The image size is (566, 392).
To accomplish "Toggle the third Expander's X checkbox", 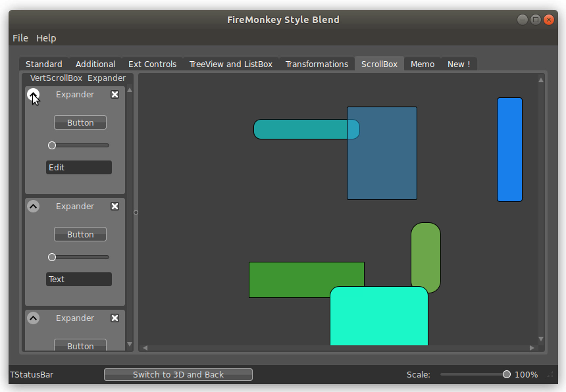I will 115,318.
